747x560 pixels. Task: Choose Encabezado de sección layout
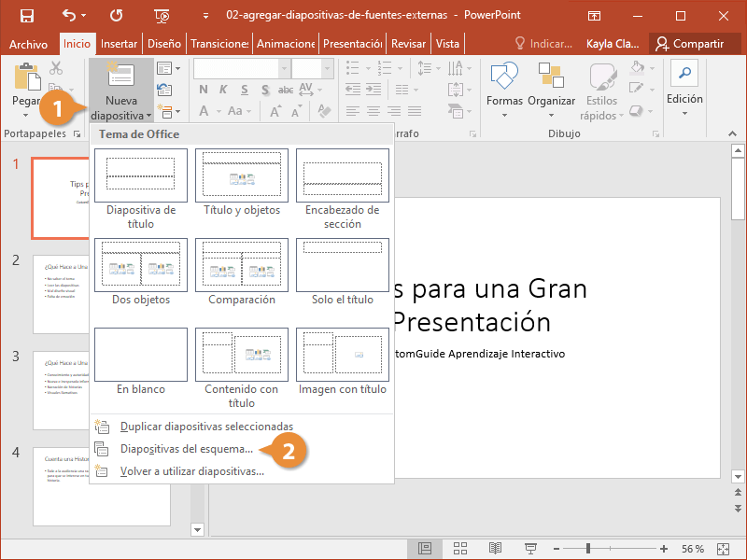(343, 189)
